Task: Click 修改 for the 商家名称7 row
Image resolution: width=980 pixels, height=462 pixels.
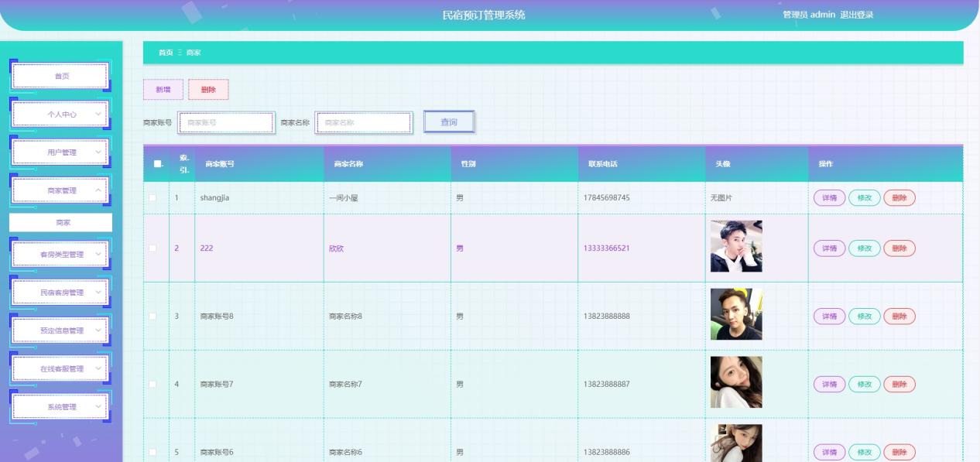Action: point(864,384)
